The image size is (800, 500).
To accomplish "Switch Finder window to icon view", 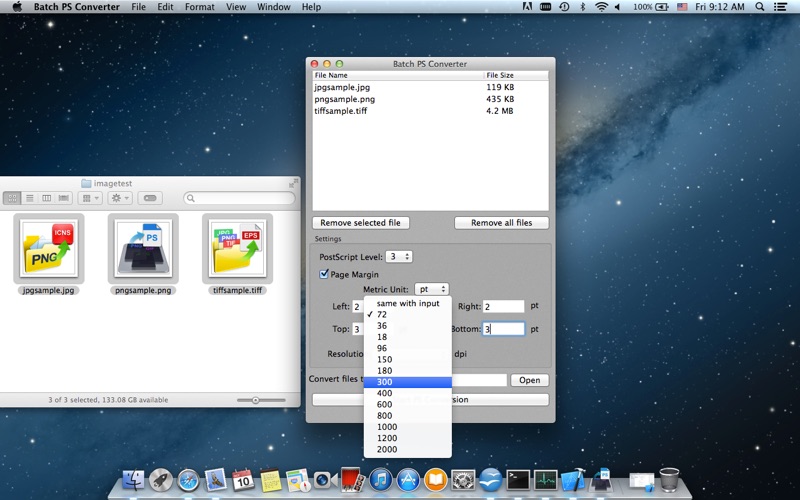I will (12, 198).
